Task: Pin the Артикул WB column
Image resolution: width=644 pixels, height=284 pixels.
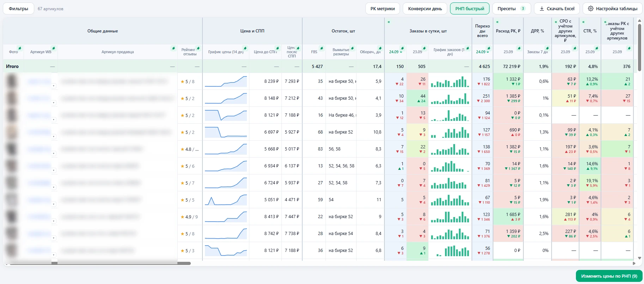Action: point(54,48)
